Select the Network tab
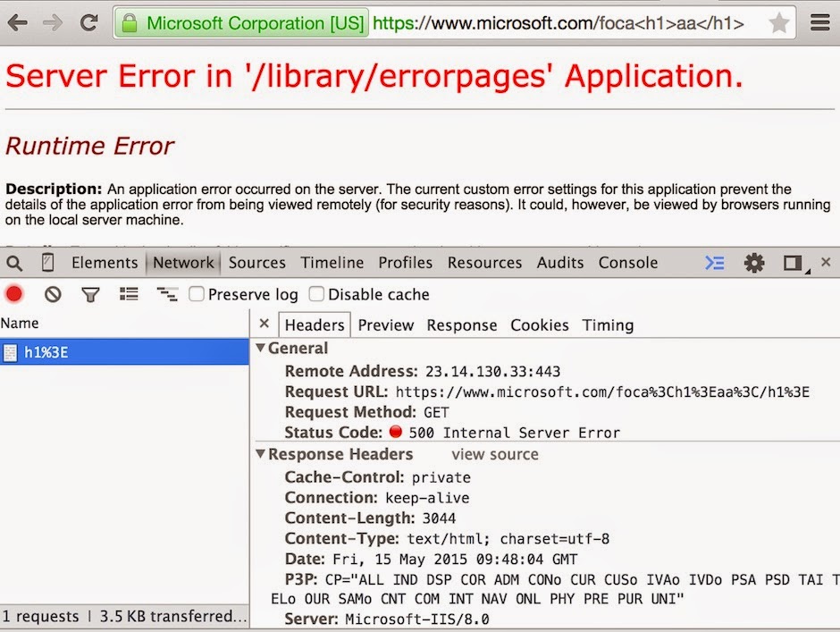The width and height of the screenshot is (840, 632). click(x=183, y=263)
